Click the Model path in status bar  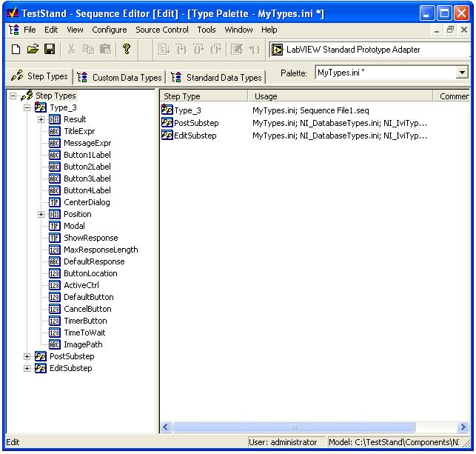click(x=394, y=442)
